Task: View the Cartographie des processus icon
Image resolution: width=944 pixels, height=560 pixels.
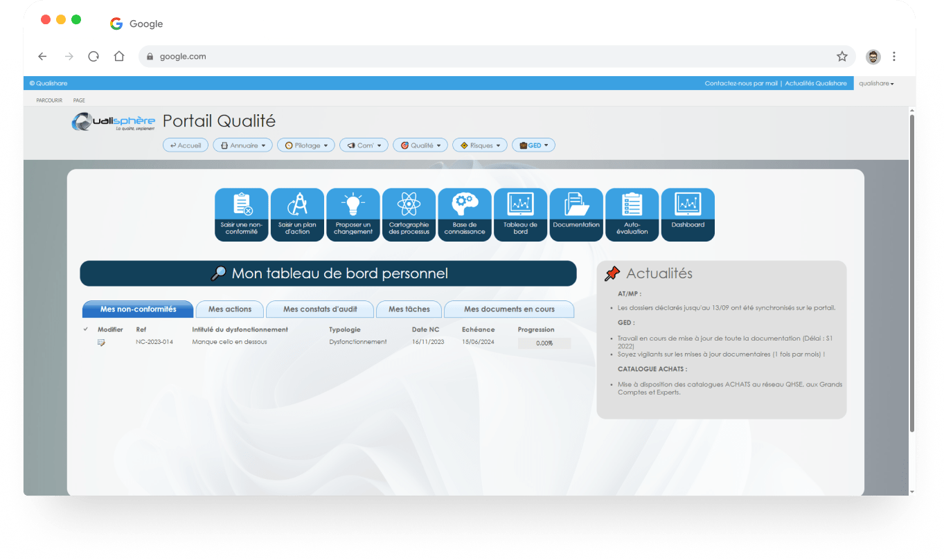Action: [x=409, y=215]
